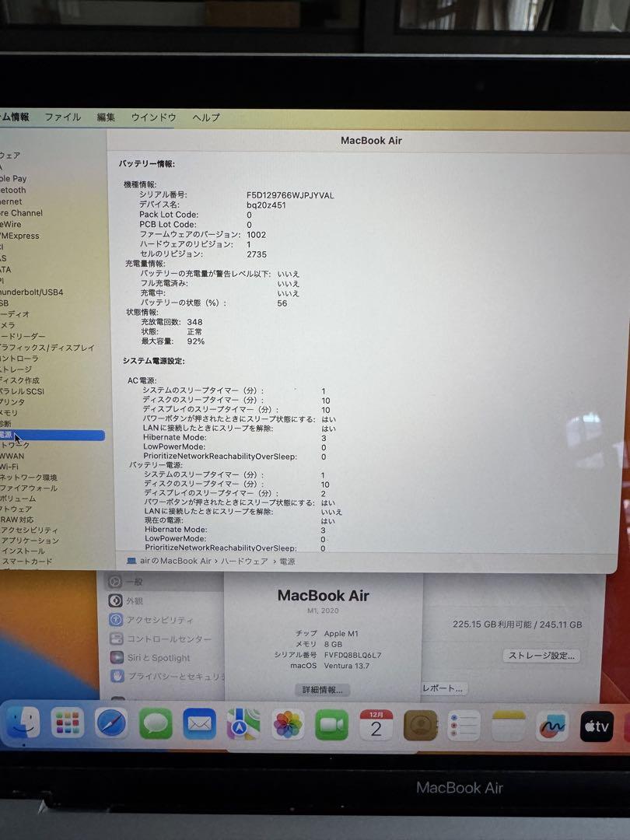Open アクセシビリティ icon in System Settings sidebar
The image size is (630, 840).
(116, 620)
